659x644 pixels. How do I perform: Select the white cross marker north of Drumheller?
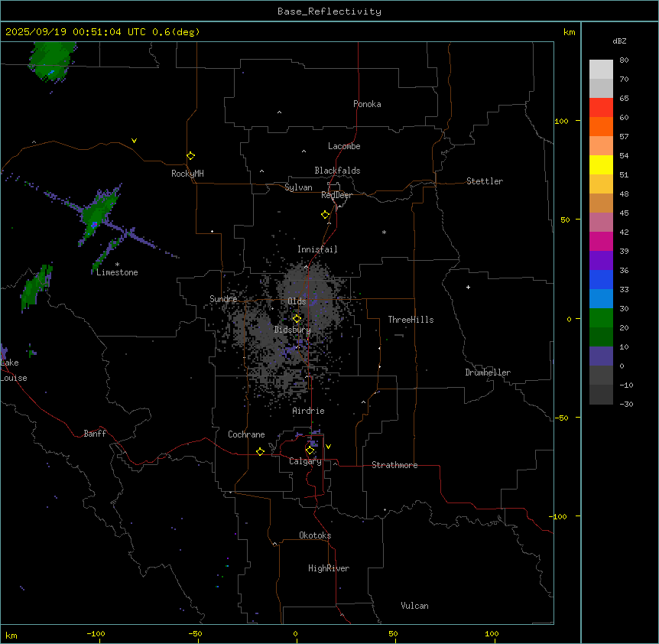[x=468, y=287]
